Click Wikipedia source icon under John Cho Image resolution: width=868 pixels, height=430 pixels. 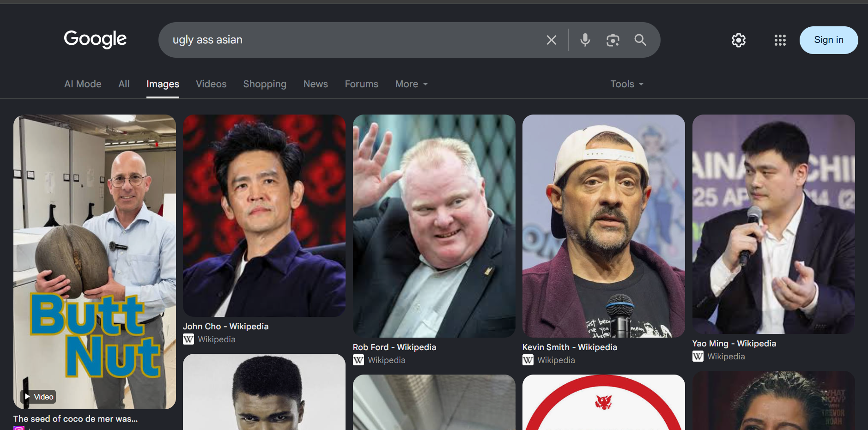188,339
